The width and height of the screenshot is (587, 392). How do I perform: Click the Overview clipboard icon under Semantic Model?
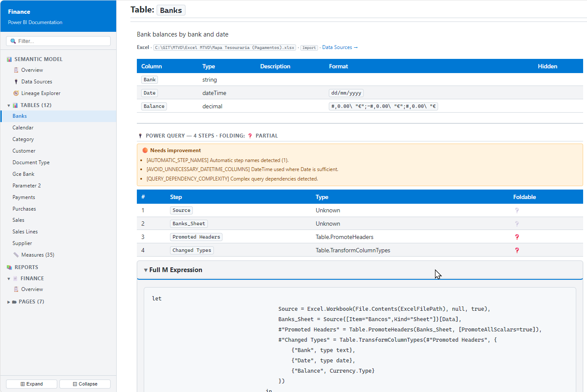click(x=16, y=70)
